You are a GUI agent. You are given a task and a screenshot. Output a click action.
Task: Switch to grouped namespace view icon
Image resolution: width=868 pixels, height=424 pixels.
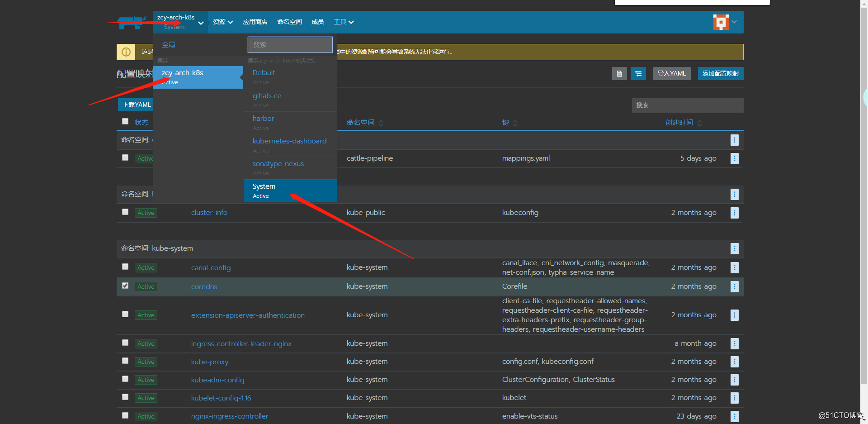point(638,73)
